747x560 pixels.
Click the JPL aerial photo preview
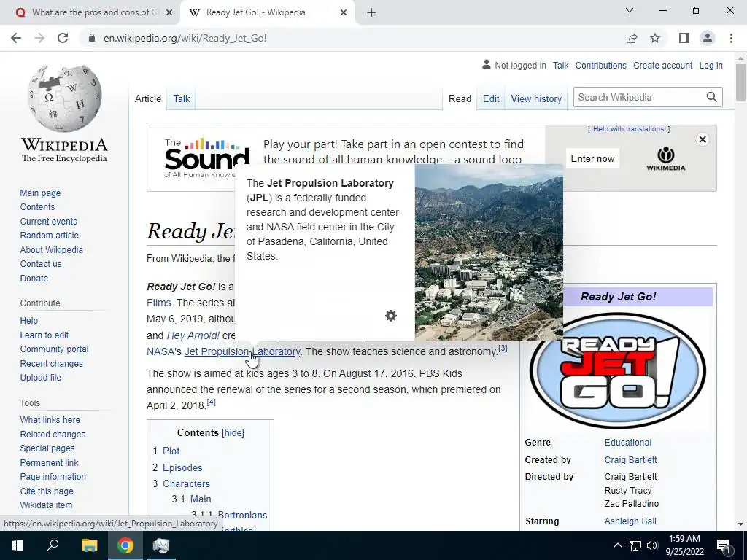point(489,252)
